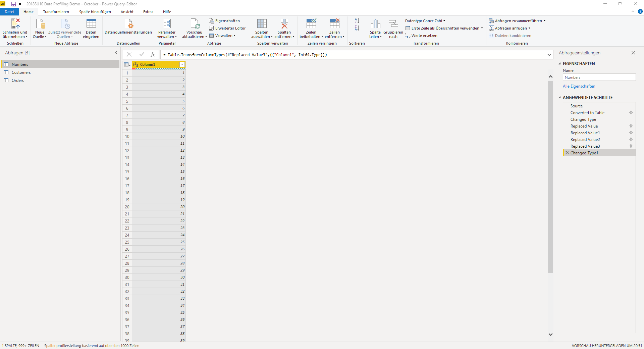Open the quick access toolbar dropdown arrow
Image resolution: width=644 pixels, height=349 pixels.
coord(20,4)
